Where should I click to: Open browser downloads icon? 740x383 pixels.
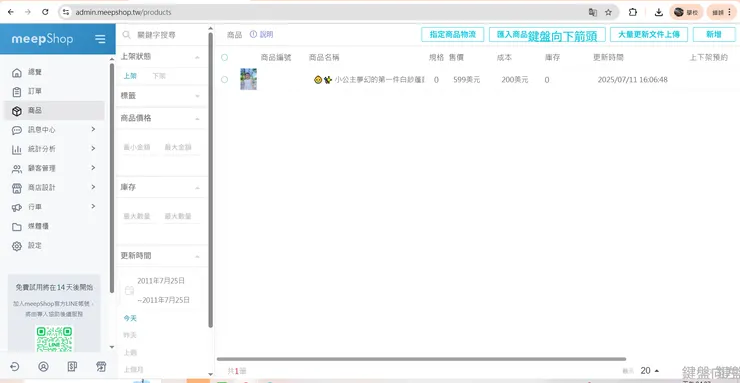pos(659,12)
